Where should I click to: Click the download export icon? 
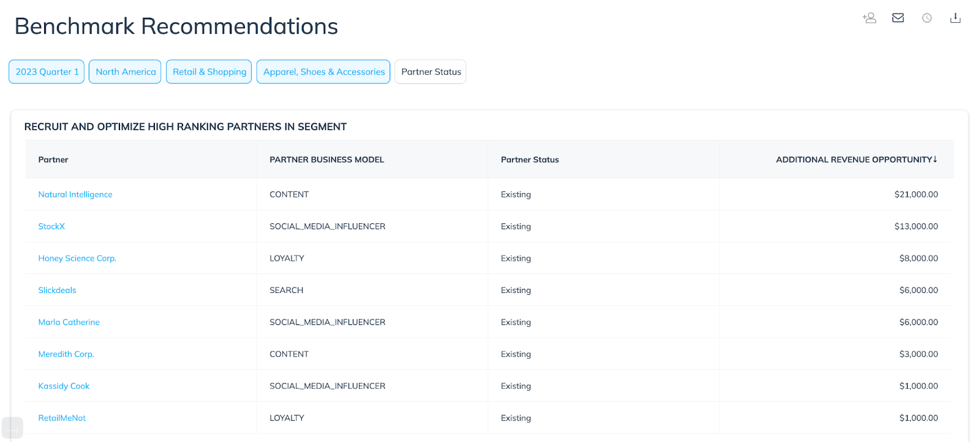pyautogui.click(x=955, y=18)
